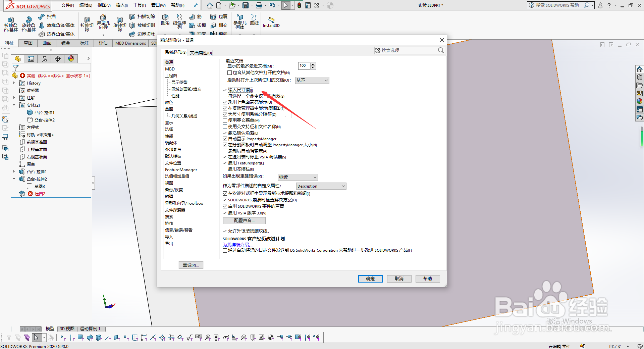Open the rebuild error action dropdown showing 继续
Screen dimensions: 644x349
click(x=297, y=177)
